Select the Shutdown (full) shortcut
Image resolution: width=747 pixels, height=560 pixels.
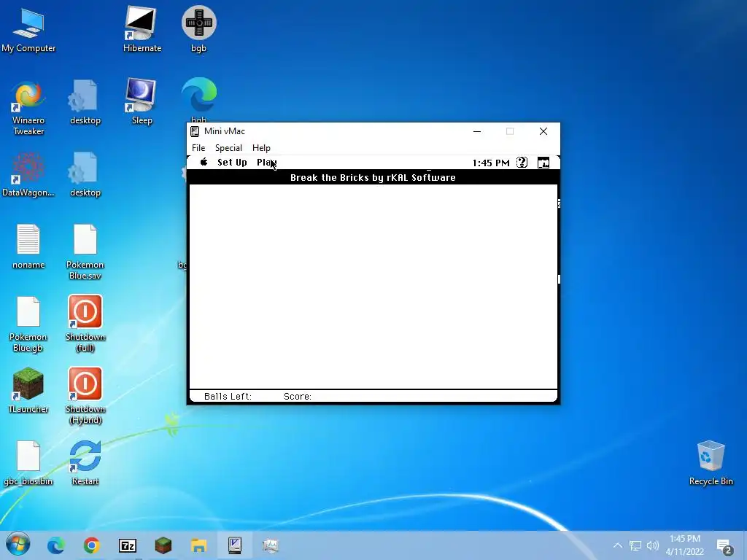85,324
